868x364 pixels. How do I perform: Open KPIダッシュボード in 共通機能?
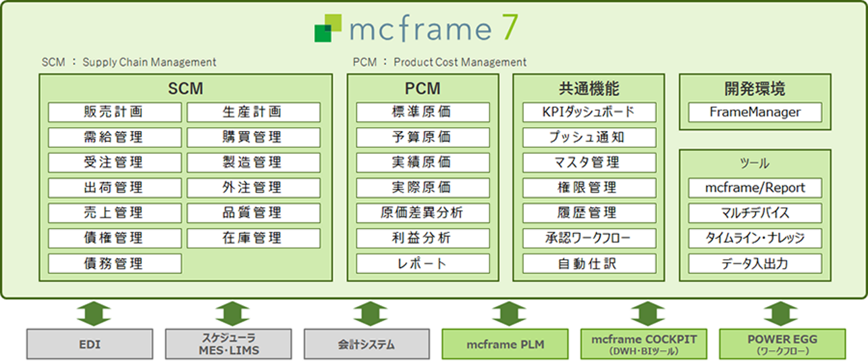[589, 112]
